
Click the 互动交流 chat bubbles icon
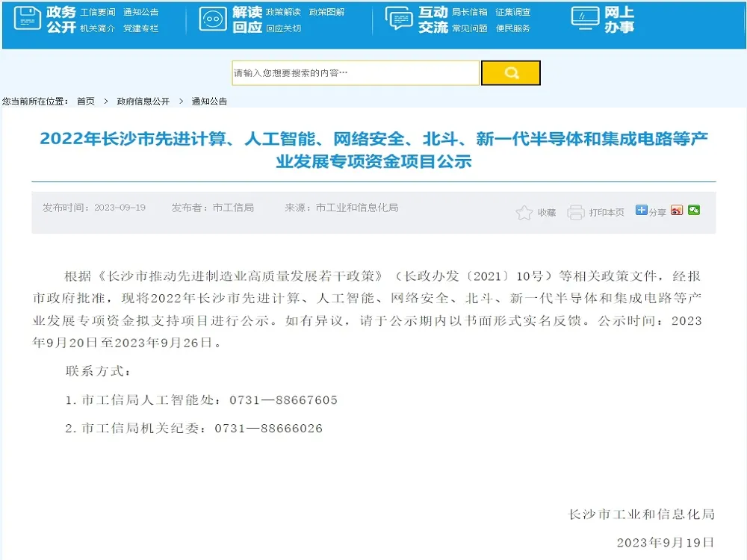399,19
